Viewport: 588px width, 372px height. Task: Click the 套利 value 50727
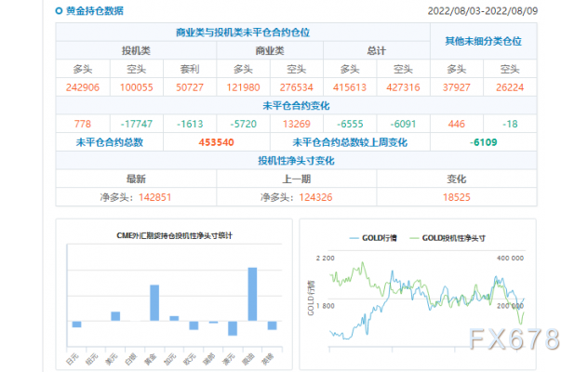[190, 87]
